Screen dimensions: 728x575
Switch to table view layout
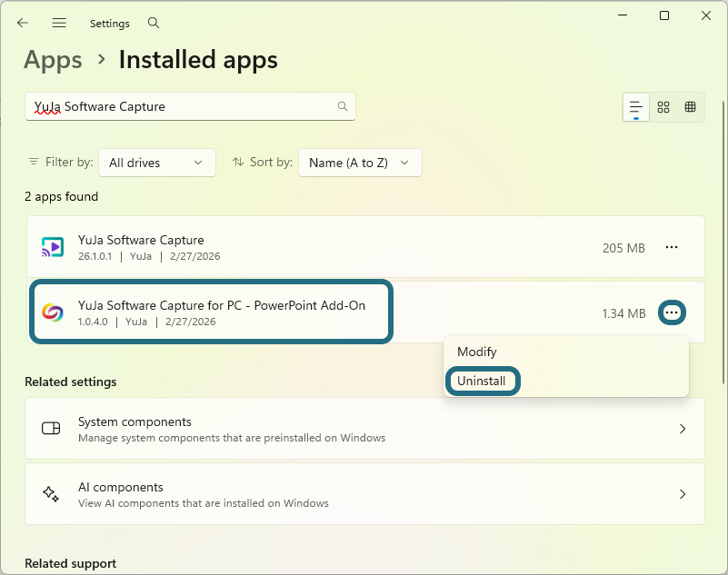point(690,107)
